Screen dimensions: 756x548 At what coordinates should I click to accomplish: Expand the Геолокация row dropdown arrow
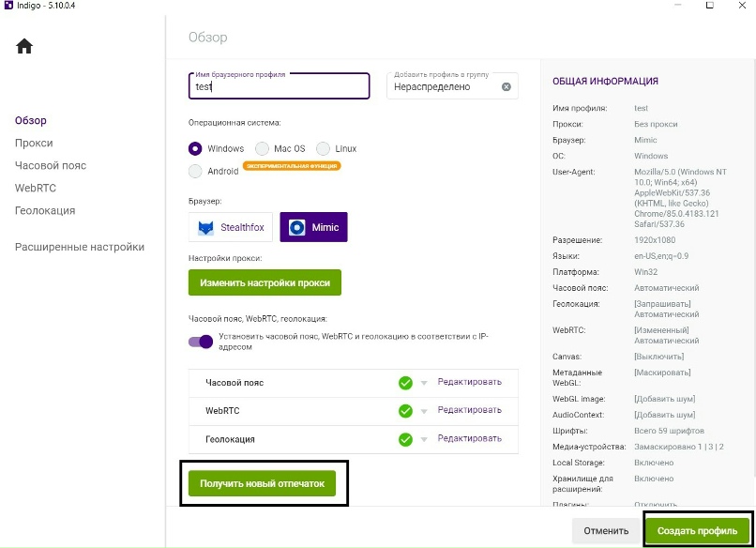point(423,440)
